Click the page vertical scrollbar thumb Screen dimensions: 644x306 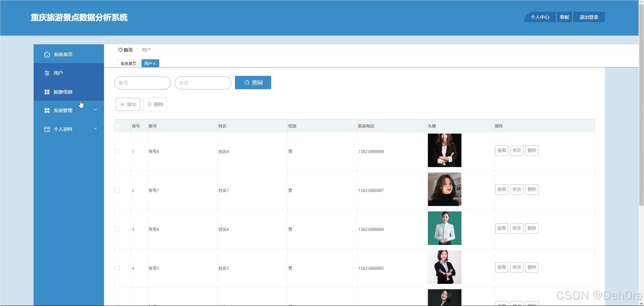click(x=641, y=106)
